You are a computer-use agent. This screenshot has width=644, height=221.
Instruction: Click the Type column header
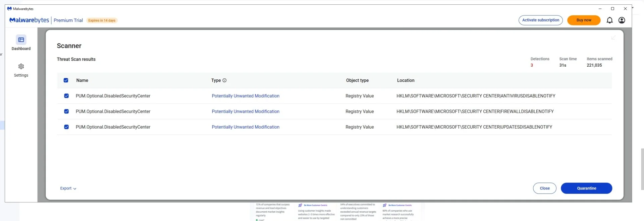[216, 80]
